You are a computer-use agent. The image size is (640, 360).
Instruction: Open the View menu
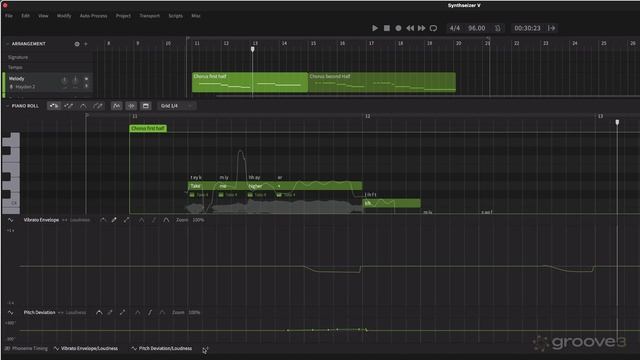click(x=43, y=16)
